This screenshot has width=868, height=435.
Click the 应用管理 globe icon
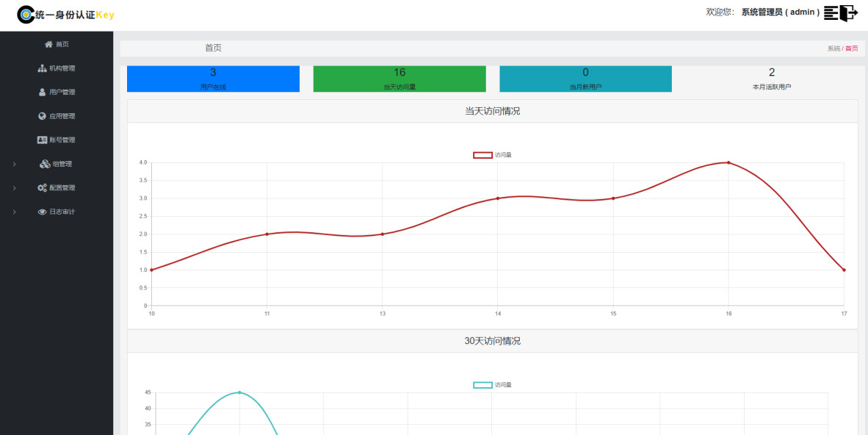(42, 116)
